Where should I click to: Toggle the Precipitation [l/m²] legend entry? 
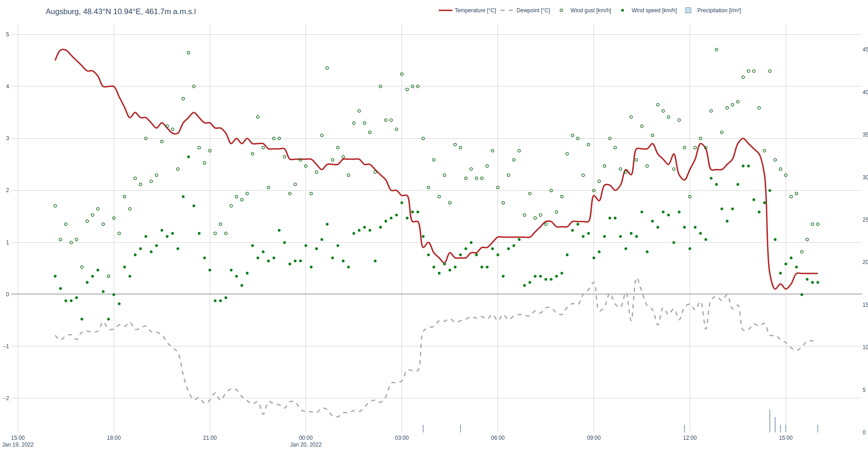coord(713,10)
